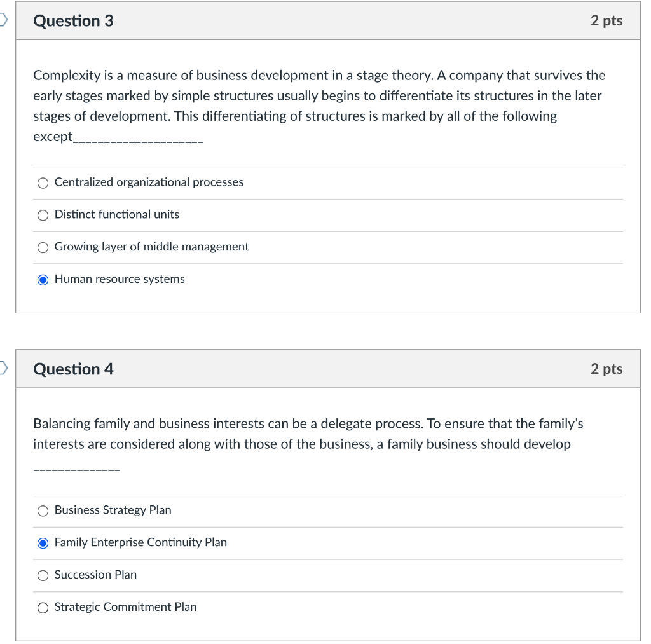Click the chevron beside Question 4
Viewport: 651px width, 644px height.
pyautogui.click(x=2, y=367)
